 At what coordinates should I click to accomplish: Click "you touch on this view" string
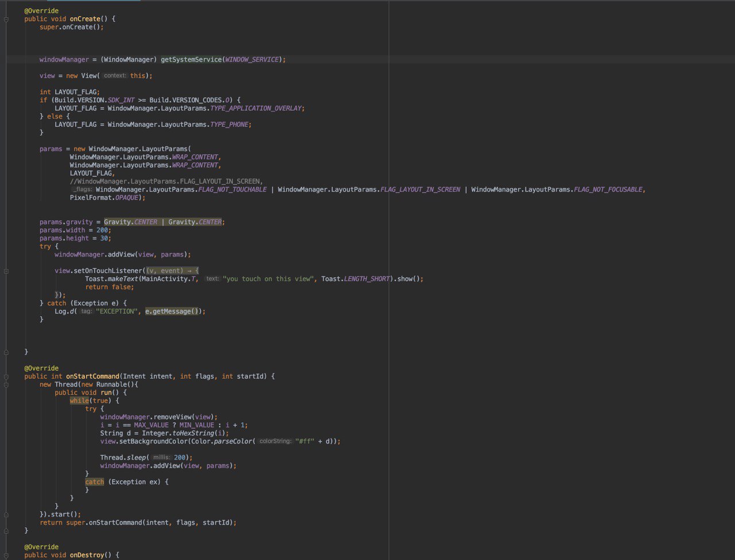point(268,279)
